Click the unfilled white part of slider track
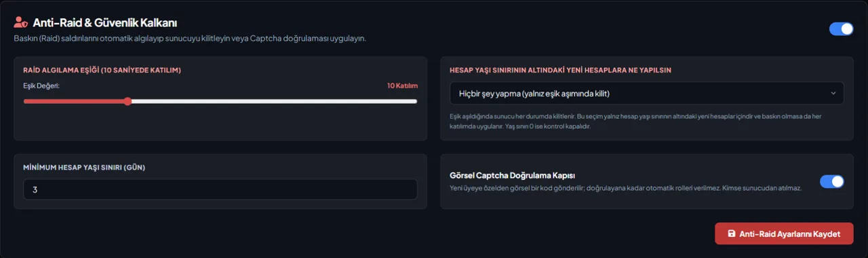Screen dimensions: 868x258 click(274, 101)
